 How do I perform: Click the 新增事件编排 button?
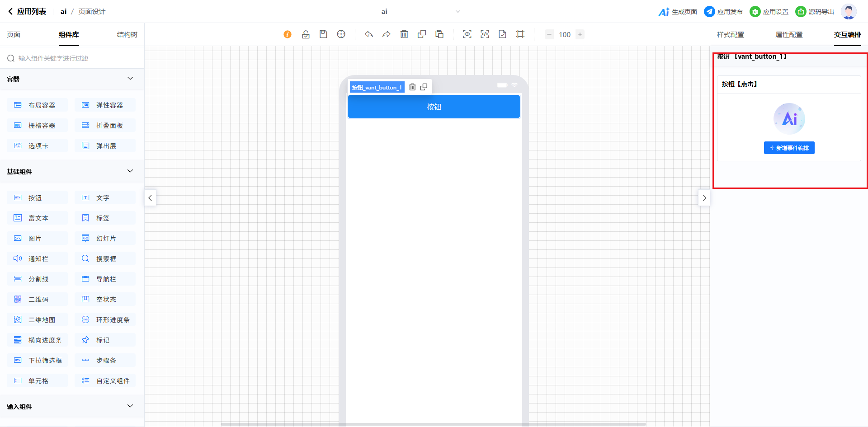click(789, 148)
